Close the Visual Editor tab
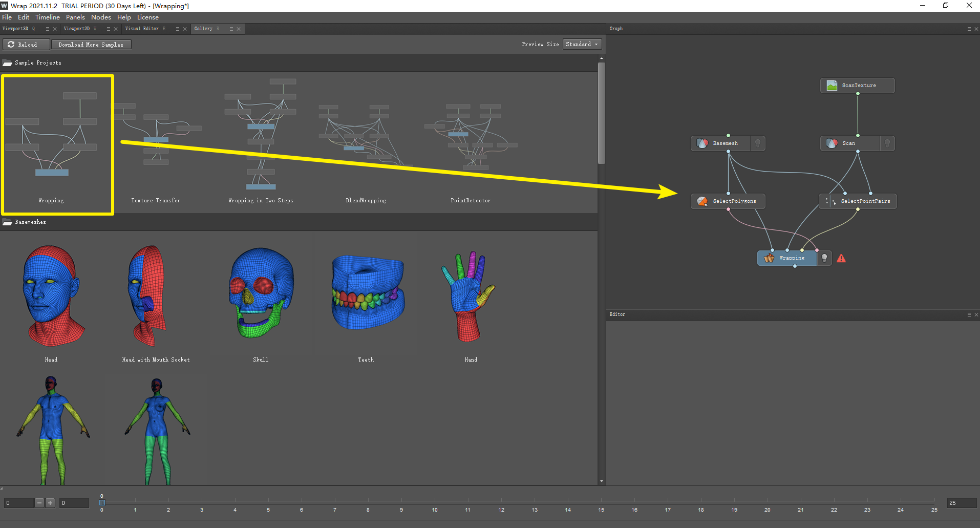The image size is (980, 528). tap(185, 29)
